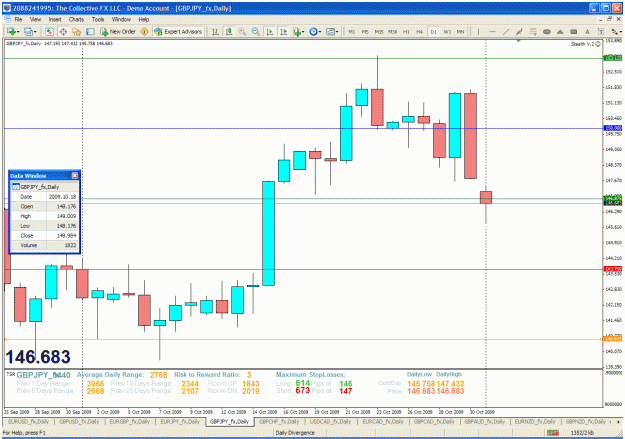Open the Window menu
625x439 pixels.
click(121, 19)
